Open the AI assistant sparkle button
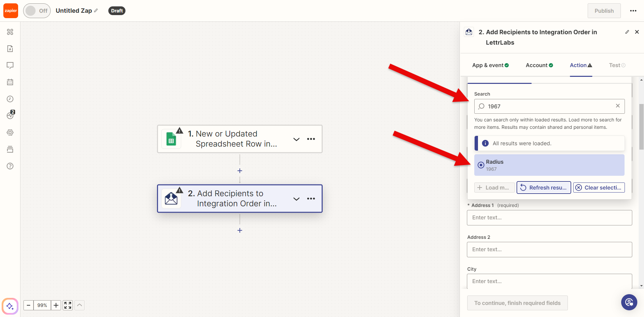This screenshot has width=644, height=317. tap(10, 306)
